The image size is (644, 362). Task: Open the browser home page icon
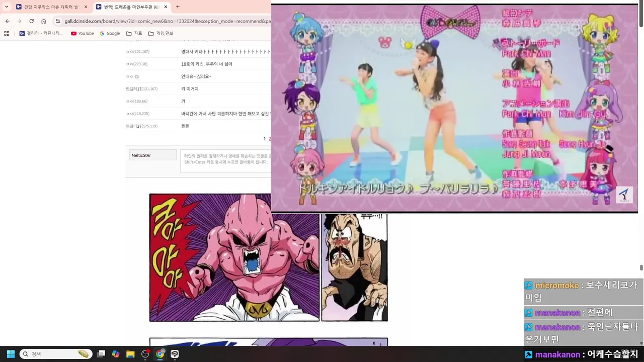(43, 21)
